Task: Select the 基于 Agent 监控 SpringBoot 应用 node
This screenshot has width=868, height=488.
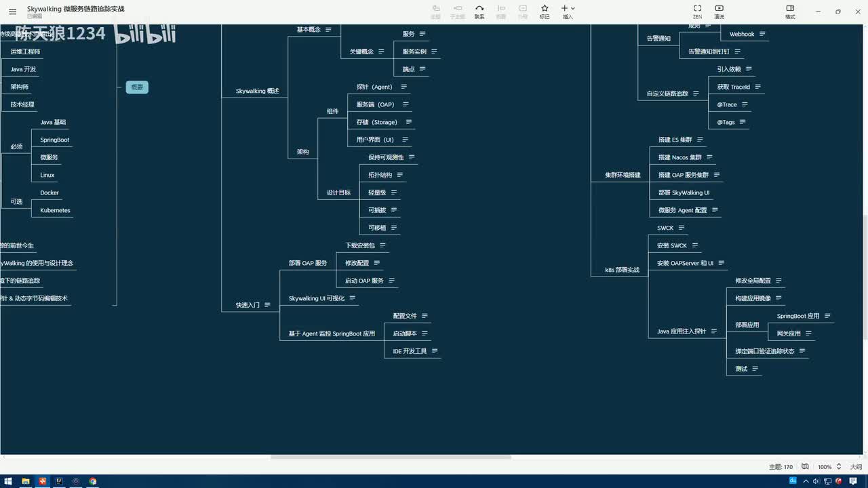Action: 332,333
